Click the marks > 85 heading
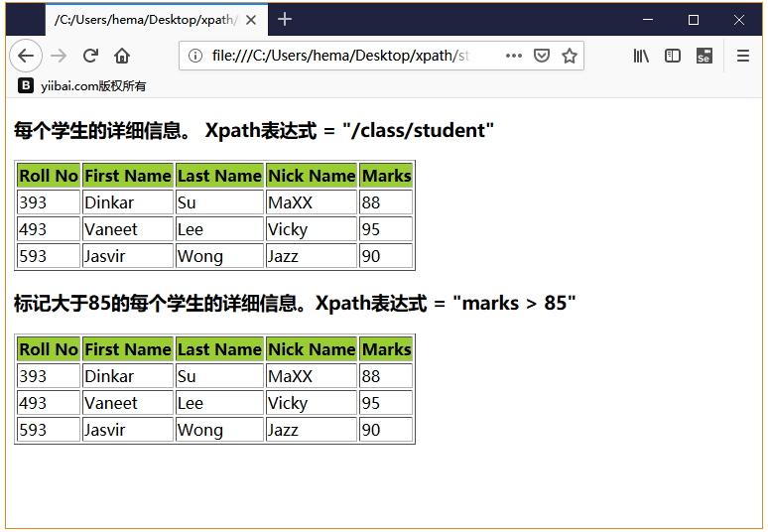The image size is (768, 532). [295, 304]
